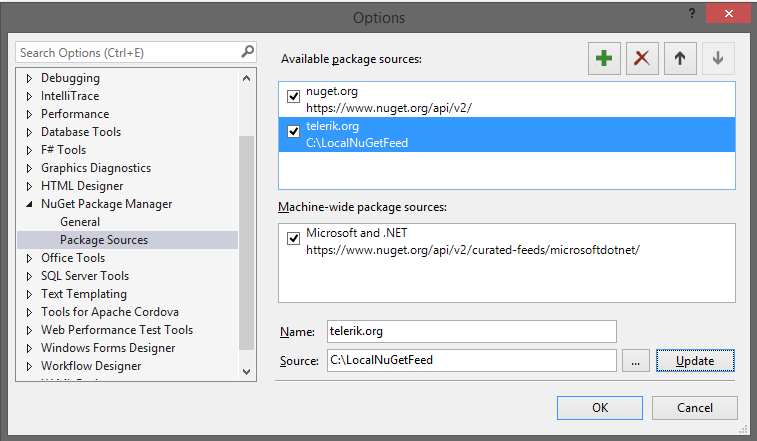Click the help question mark icon

point(691,13)
